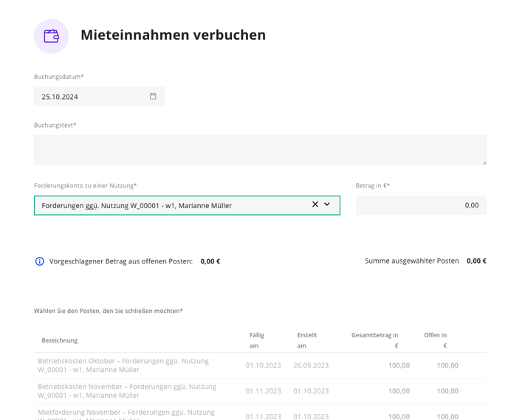Select the Mietforderung November row
The image size is (508, 420).
(x=260, y=413)
